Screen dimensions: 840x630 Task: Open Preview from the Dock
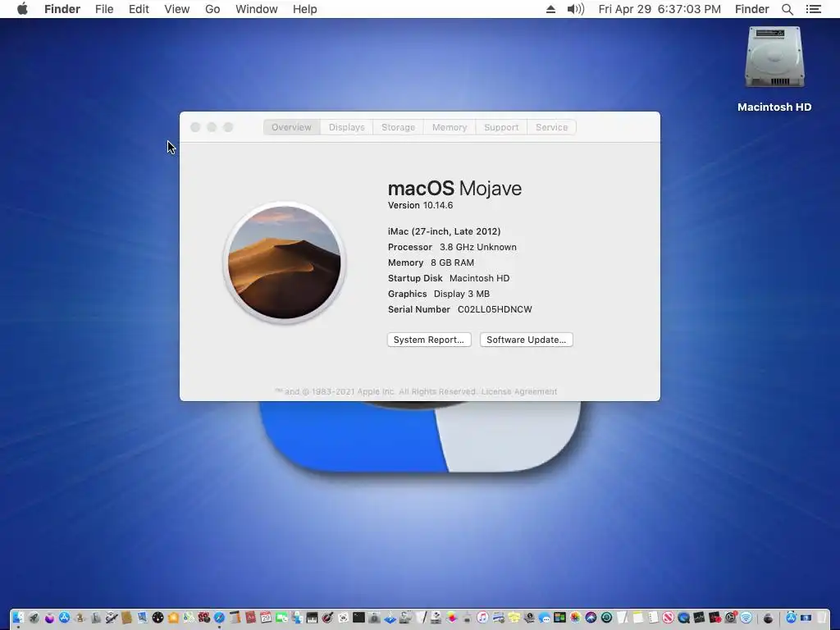click(x=142, y=618)
